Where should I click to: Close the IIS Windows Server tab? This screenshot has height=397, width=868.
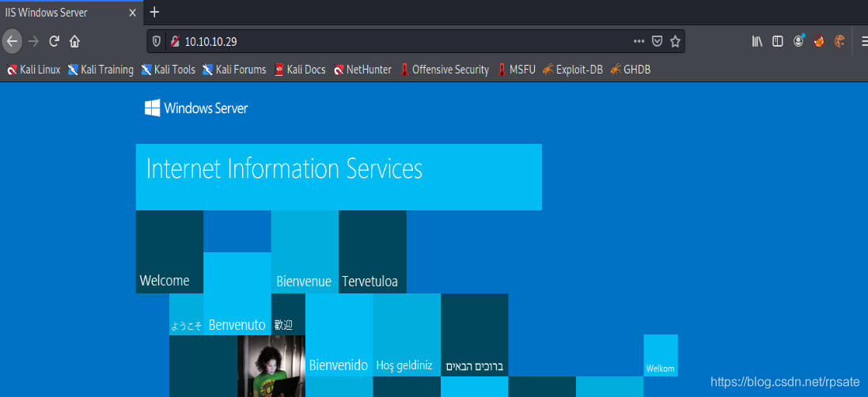click(x=132, y=13)
